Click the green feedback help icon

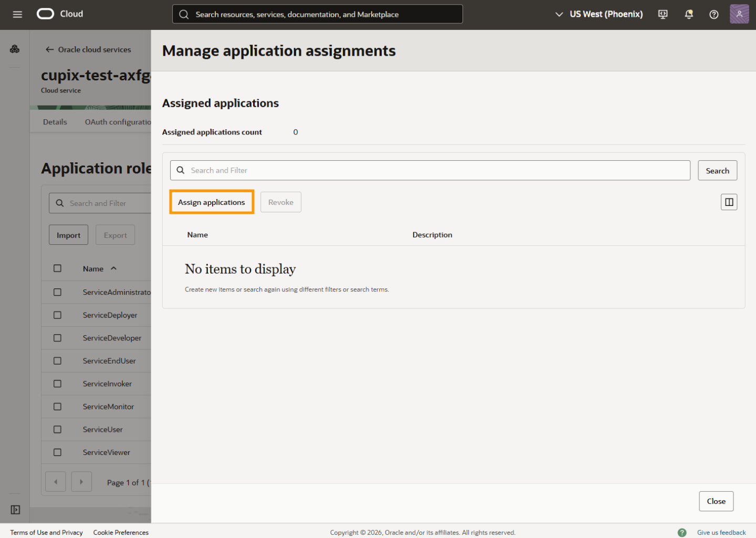point(682,532)
